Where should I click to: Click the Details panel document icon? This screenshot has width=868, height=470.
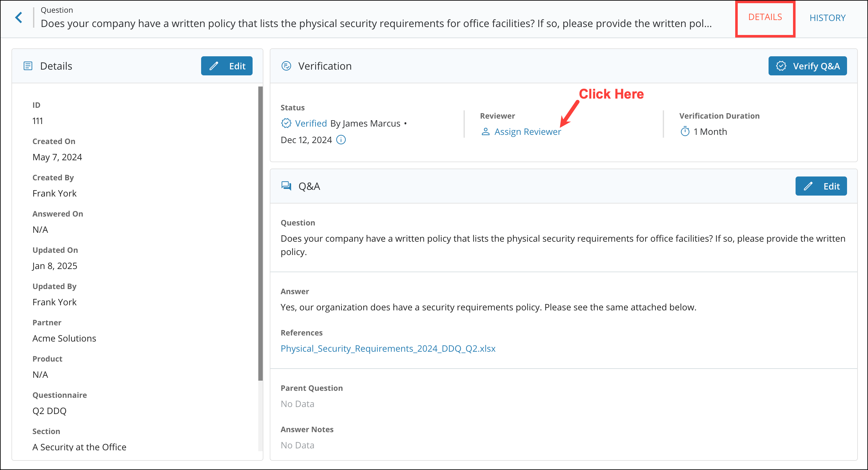27,66
